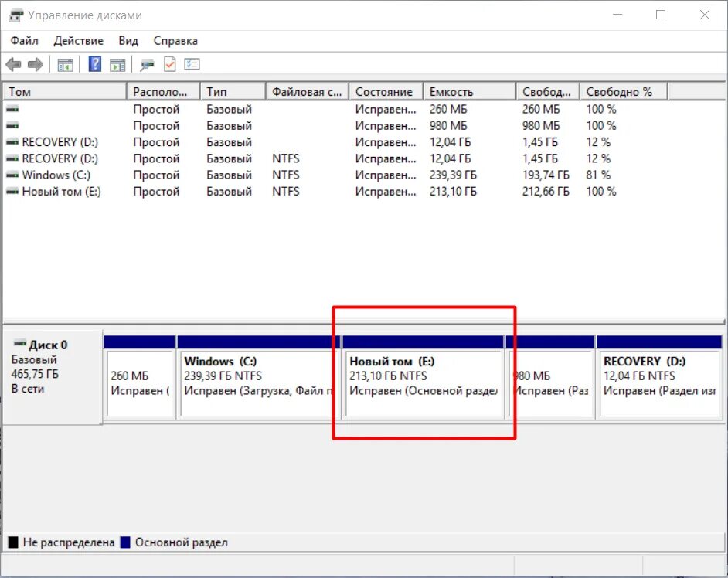Sort by the Емкость column header
Viewport: 728px width, 578px height.
point(470,91)
